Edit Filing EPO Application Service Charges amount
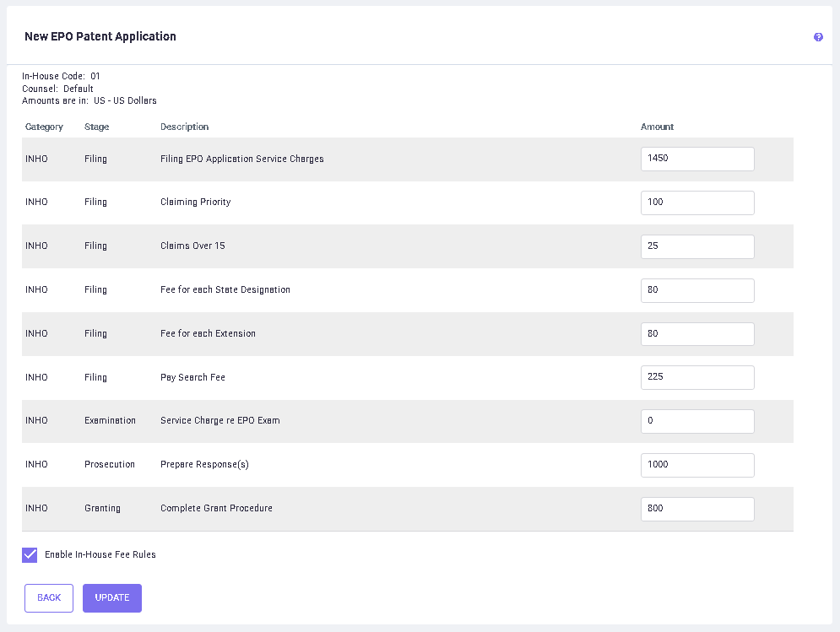The image size is (840, 632). (x=696, y=159)
